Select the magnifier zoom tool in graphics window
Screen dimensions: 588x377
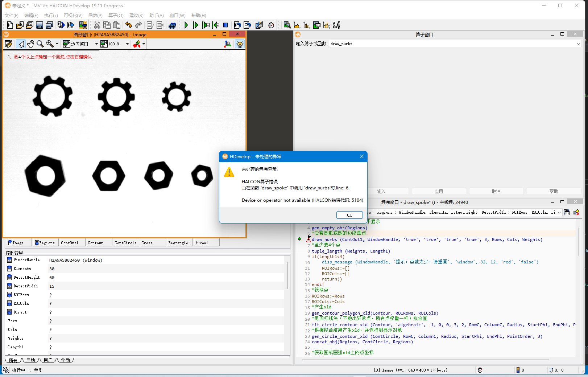click(40, 44)
